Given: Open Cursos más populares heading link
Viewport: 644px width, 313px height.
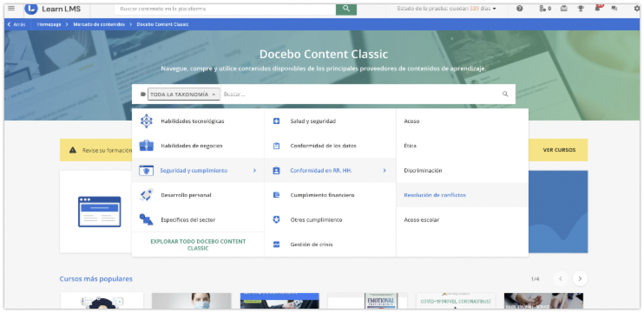Looking at the screenshot, I should (x=96, y=279).
